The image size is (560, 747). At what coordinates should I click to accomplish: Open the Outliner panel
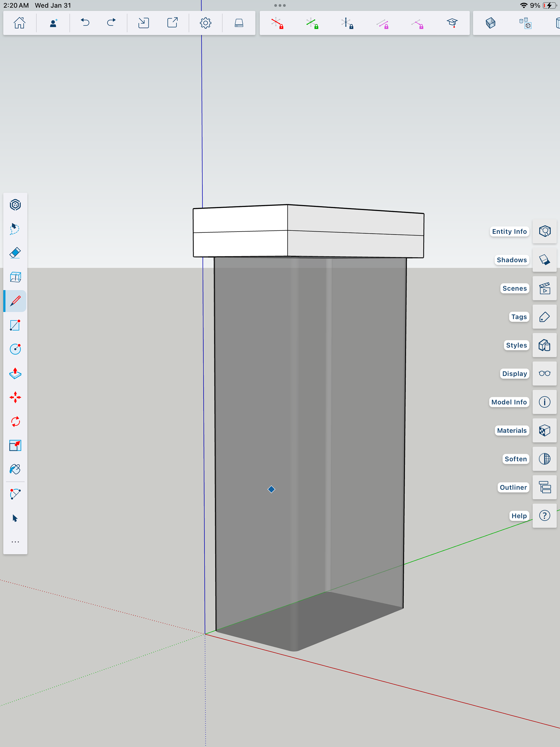(x=545, y=487)
